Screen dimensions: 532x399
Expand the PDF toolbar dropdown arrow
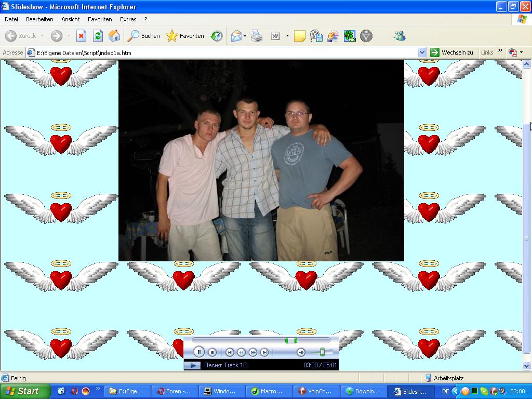[521, 52]
